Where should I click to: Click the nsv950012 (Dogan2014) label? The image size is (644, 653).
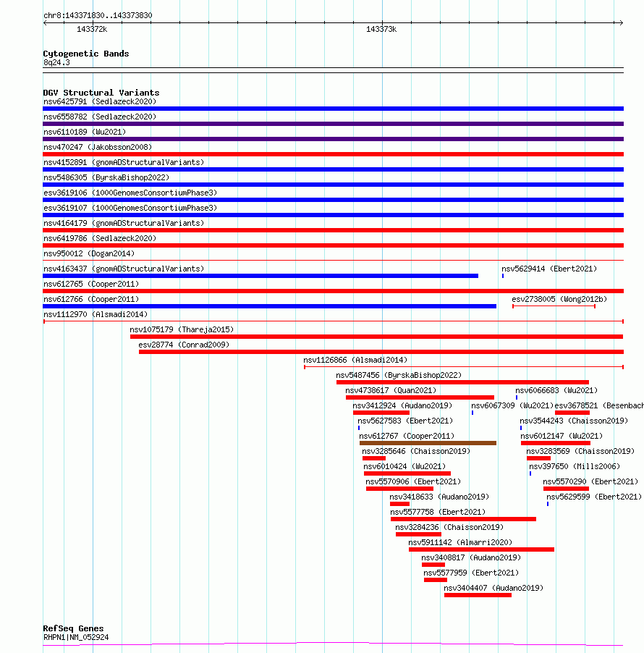pyautogui.click(x=89, y=253)
